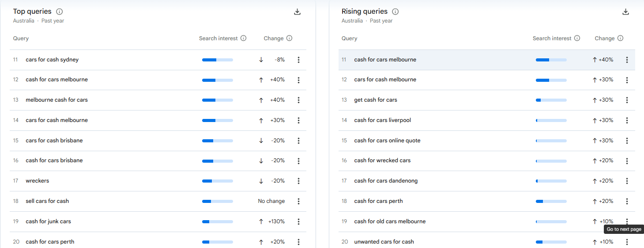Viewport: 644px width, 248px height.
Task: Open more options for rising query cash for cars perth
Action: tap(627, 201)
